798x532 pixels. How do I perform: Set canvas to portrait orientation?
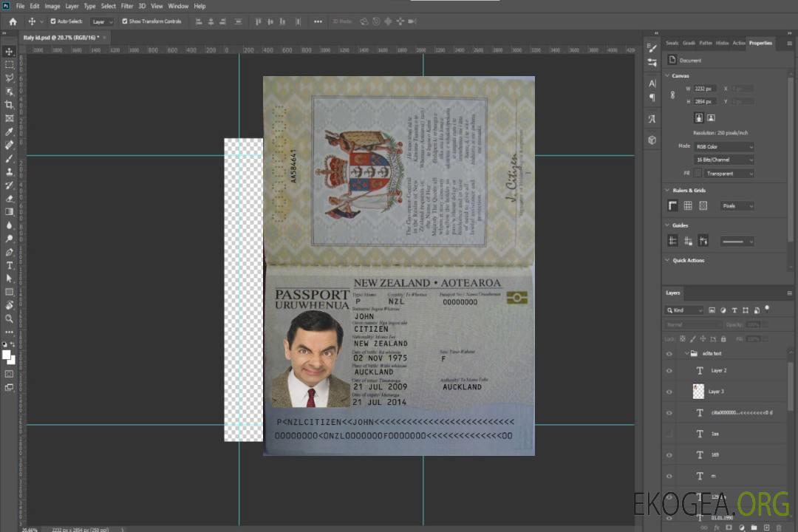699,117
